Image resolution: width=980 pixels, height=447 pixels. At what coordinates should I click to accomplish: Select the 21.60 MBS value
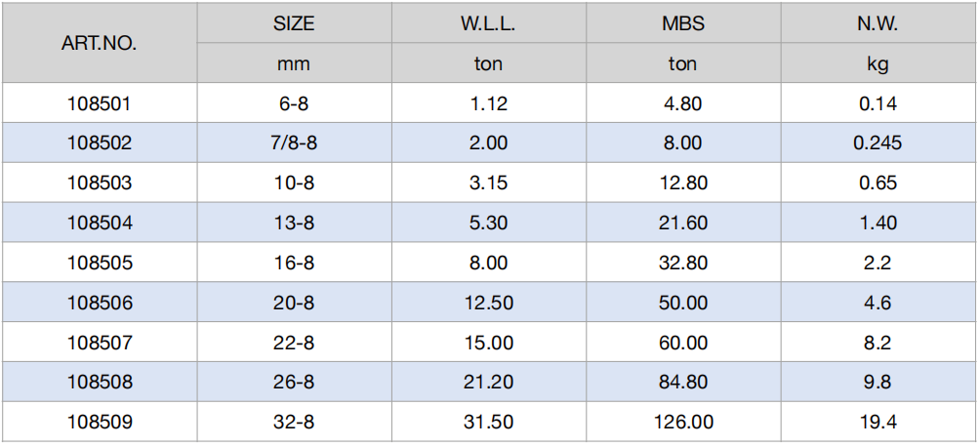(x=683, y=223)
